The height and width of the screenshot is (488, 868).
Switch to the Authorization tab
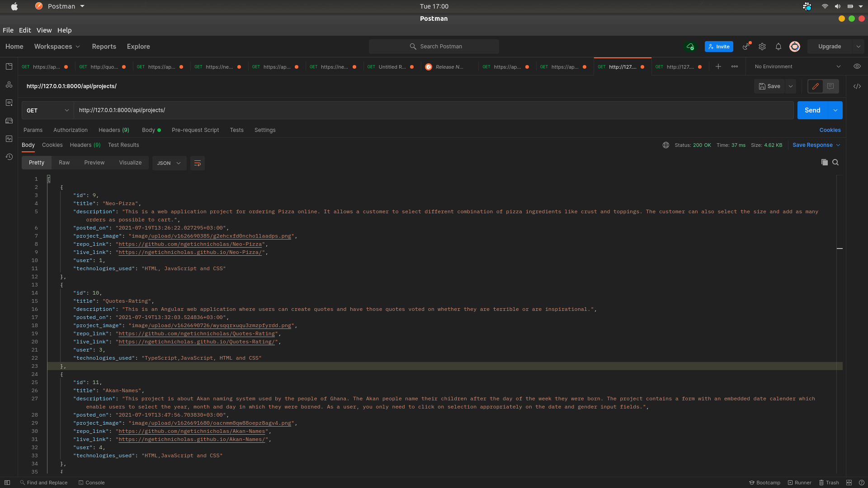tap(71, 130)
